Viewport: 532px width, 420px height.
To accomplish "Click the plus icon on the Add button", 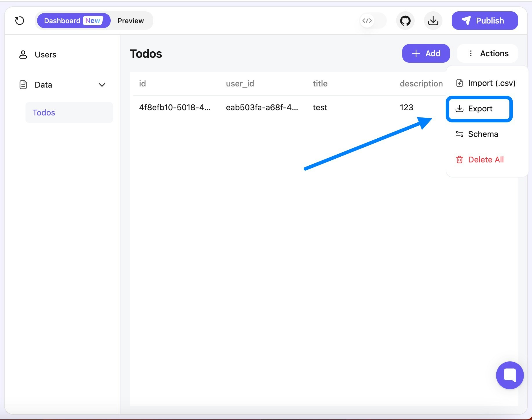I will pos(416,53).
